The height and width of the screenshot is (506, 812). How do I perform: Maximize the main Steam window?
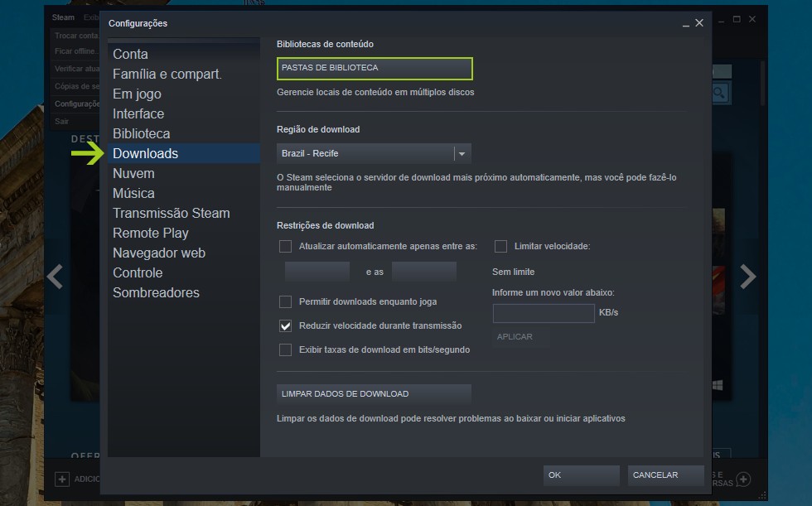click(x=737, y=19)
